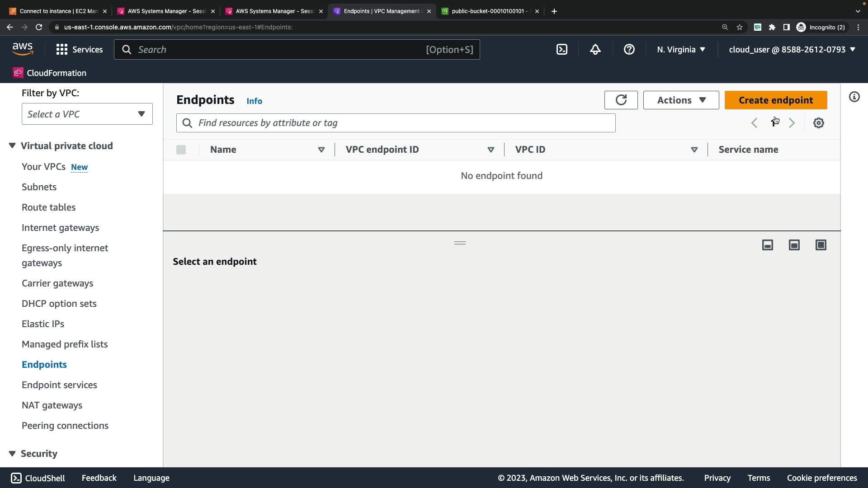
Task: Open the N. Virginia region selector
Action: [681, 50]
